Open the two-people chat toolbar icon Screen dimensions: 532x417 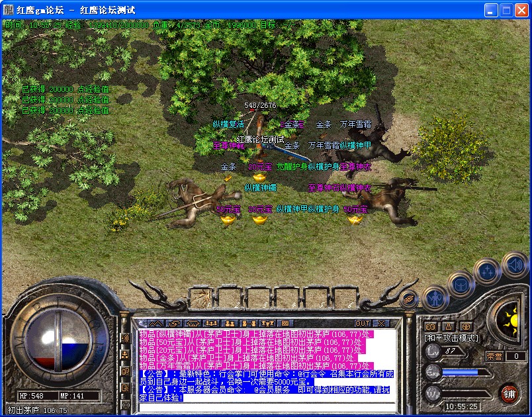pyautogui.click(x=230, y=324)
